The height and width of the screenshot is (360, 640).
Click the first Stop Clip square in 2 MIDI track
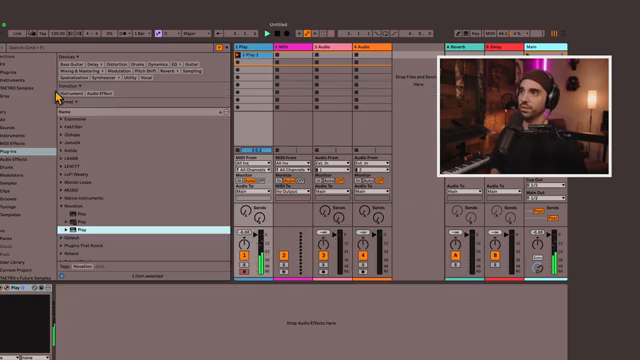[277, 55]
